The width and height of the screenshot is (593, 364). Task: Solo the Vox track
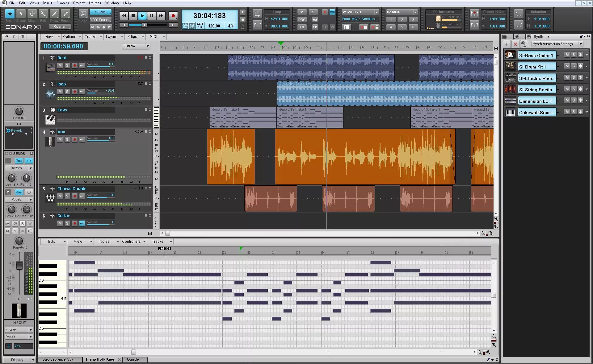(x=67, y=139)
